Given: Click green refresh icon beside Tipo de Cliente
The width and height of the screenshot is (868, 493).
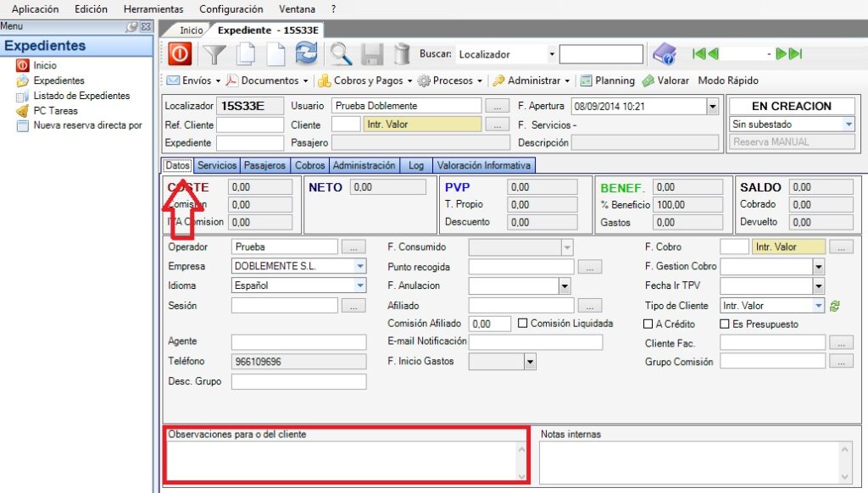Looking at the screenshot, I should pos(835,306).
